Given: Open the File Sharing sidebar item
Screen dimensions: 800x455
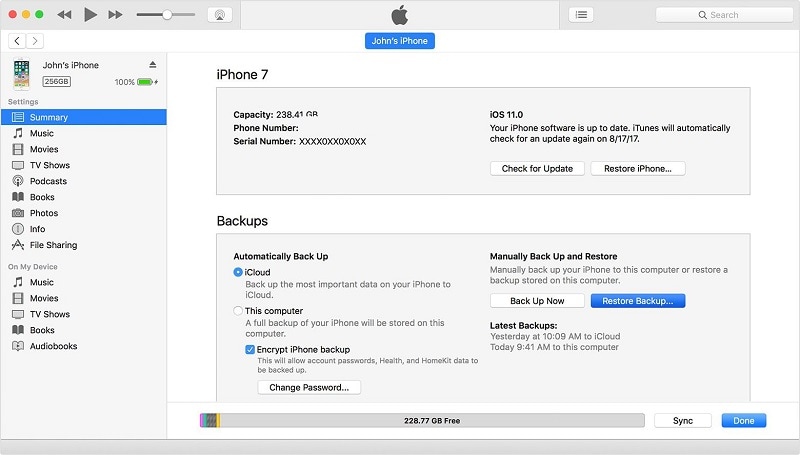Looking at the screenshot, I should pos(84,245).
